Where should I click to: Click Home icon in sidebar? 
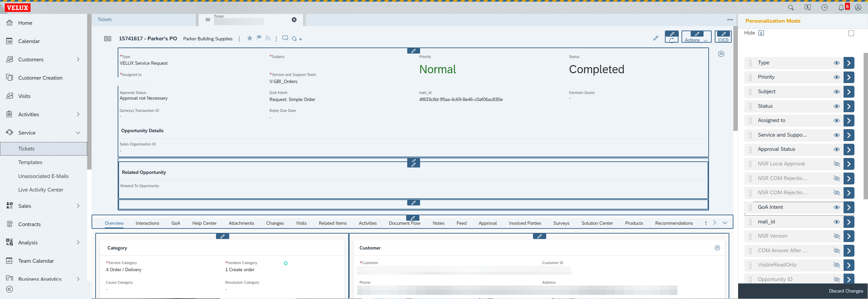pos(9,23)
